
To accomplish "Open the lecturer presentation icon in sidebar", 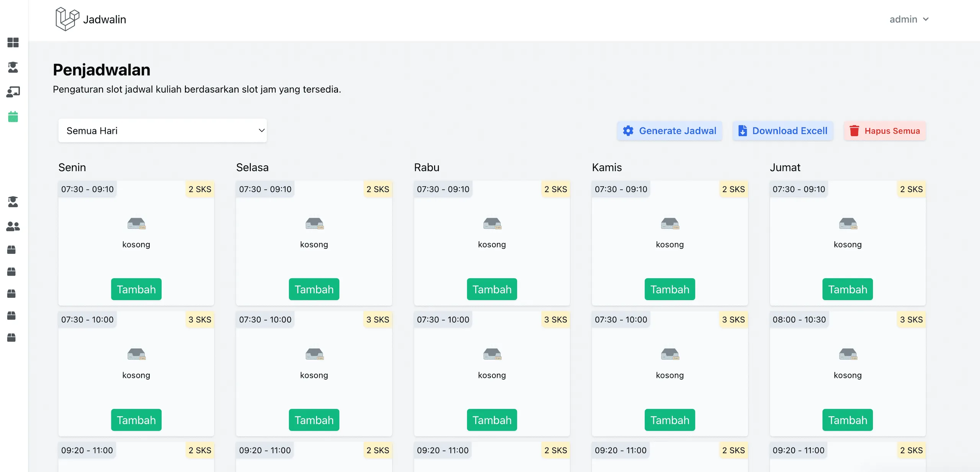I will pos(13,92).
